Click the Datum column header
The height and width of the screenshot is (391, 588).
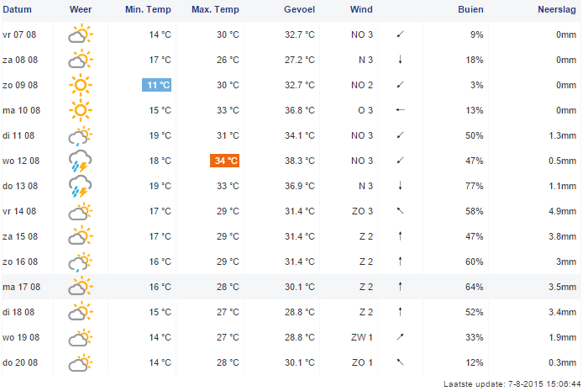coord(17,9)
